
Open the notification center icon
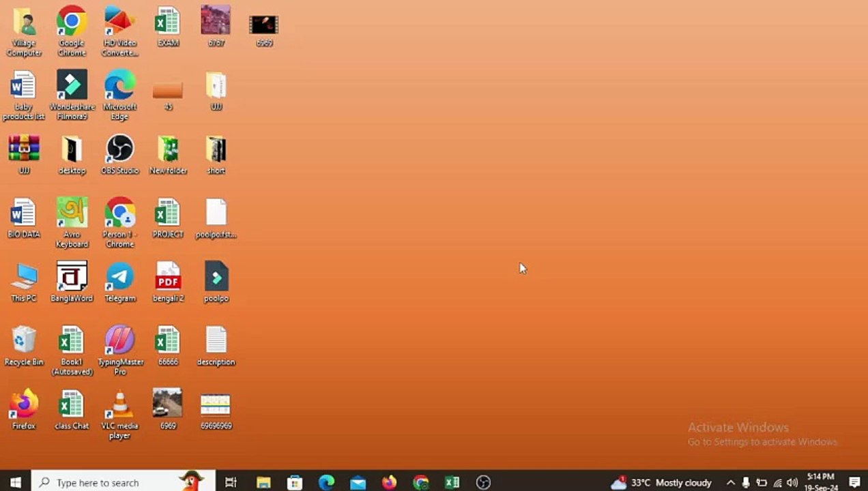click(854, 482)
